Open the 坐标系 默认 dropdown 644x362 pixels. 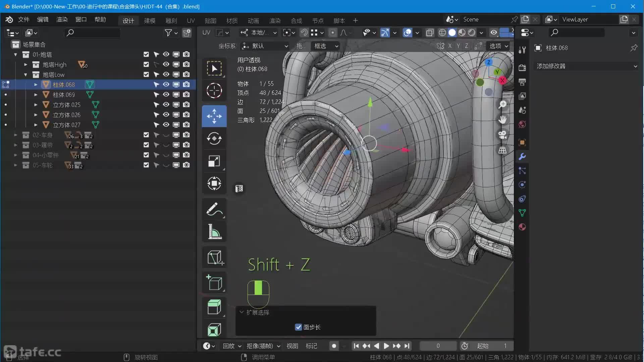point(265,46)
